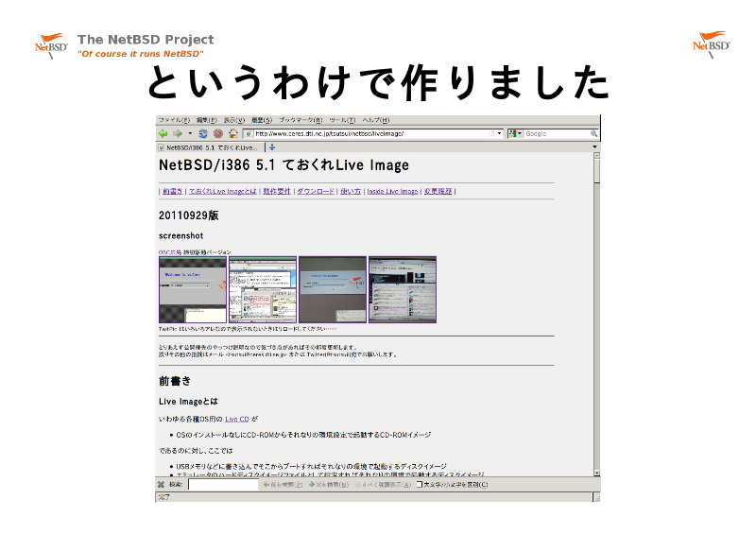Click the Google search input box

click(x=557, y=133)
